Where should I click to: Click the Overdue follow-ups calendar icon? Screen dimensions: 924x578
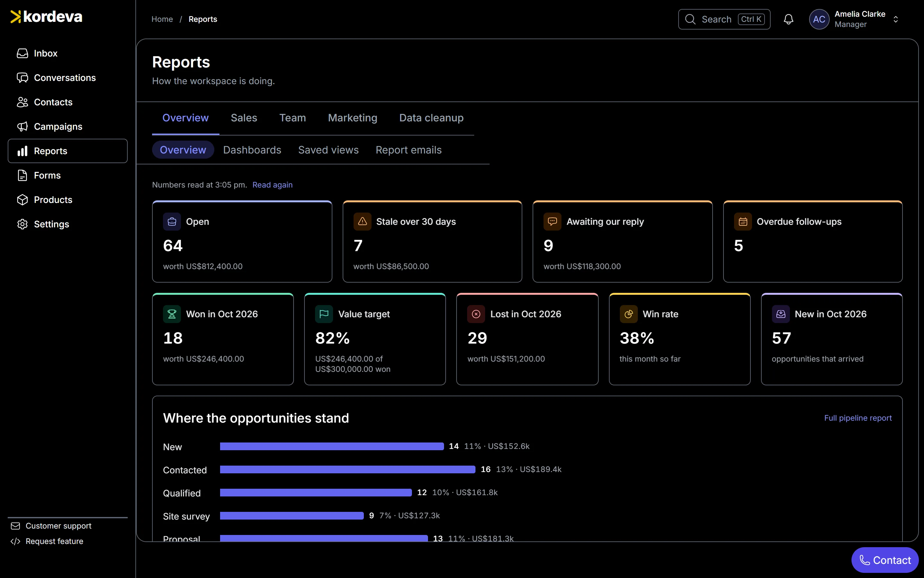(743, 221)
